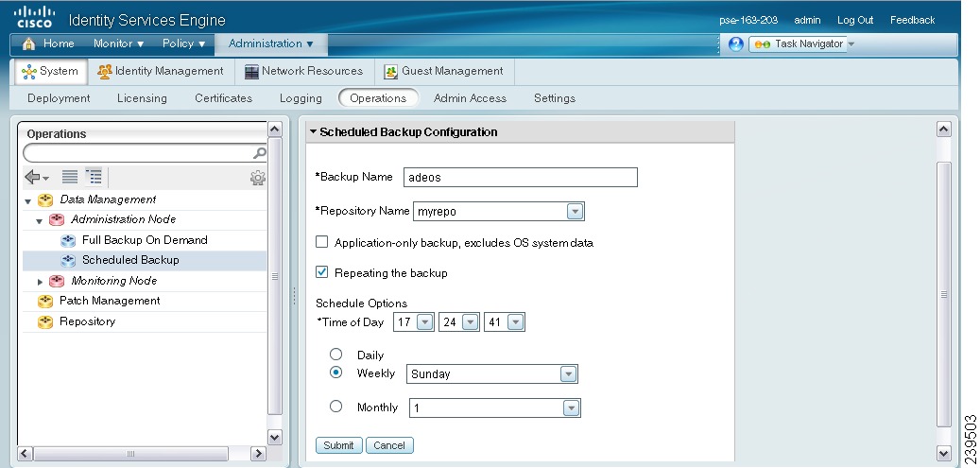Image resolution: width=980 pixels, height=468 pixels.
Task: Open the Task Navigator dropdown arrow
Action: click(851, 43)
